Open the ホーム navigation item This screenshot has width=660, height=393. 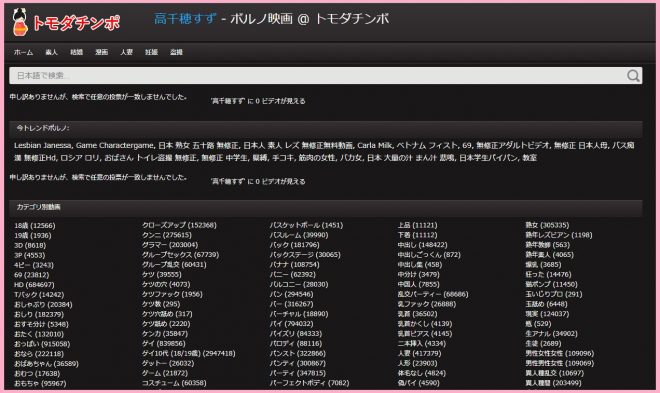(23, 52)
